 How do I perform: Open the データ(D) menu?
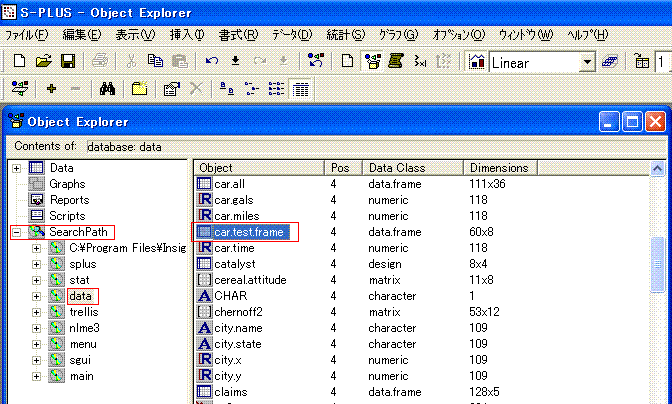click(292, 35)
